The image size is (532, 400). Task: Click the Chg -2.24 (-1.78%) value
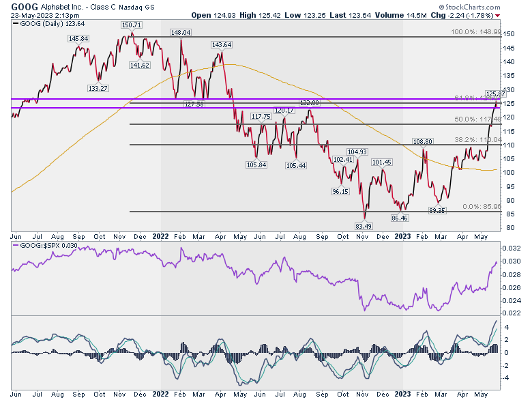(462, 15)
